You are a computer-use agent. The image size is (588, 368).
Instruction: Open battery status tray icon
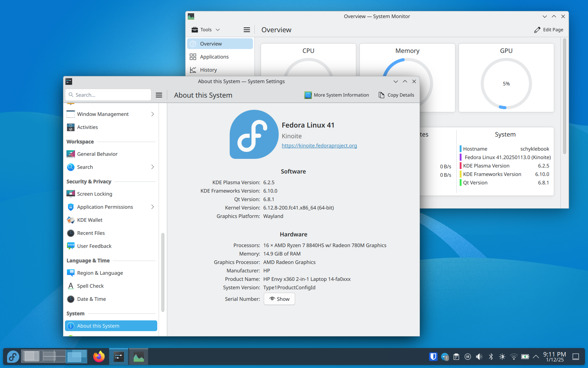pyautogui.click(x=525, y=357)
